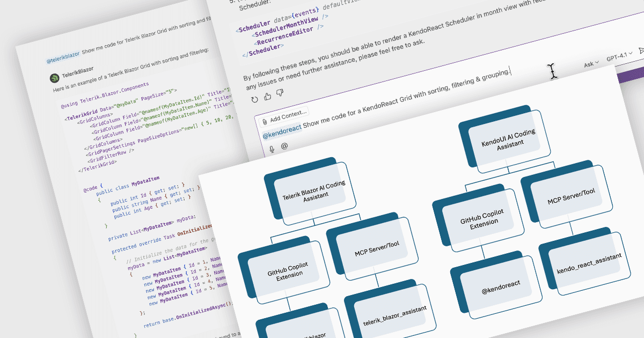Click the TelerikBlazor avatar icon
The height and width of the screenshot is (338, 644).
55,78
